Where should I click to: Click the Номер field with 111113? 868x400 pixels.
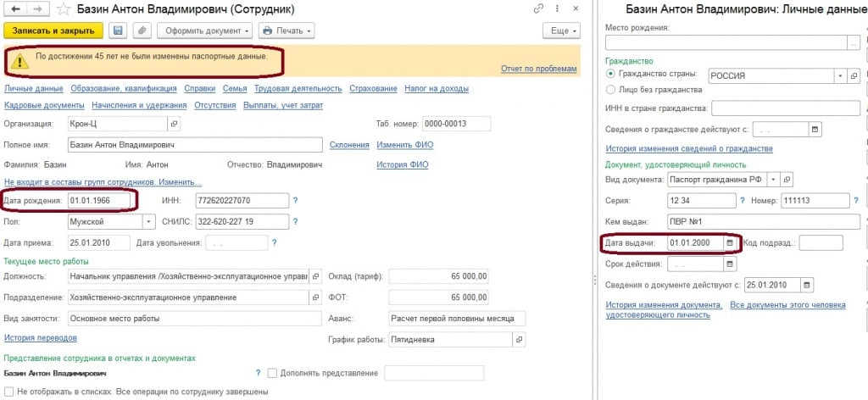815,201
